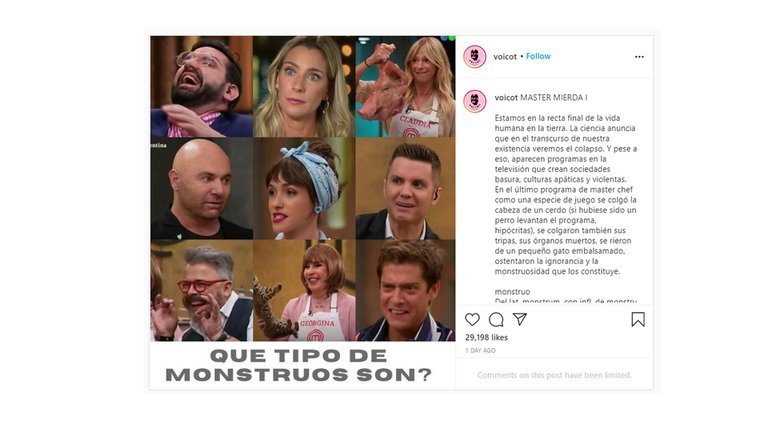Viewport: 768px width, 432px height.
Task: Click the laughing bearded man photo
Action: [202, 87]
